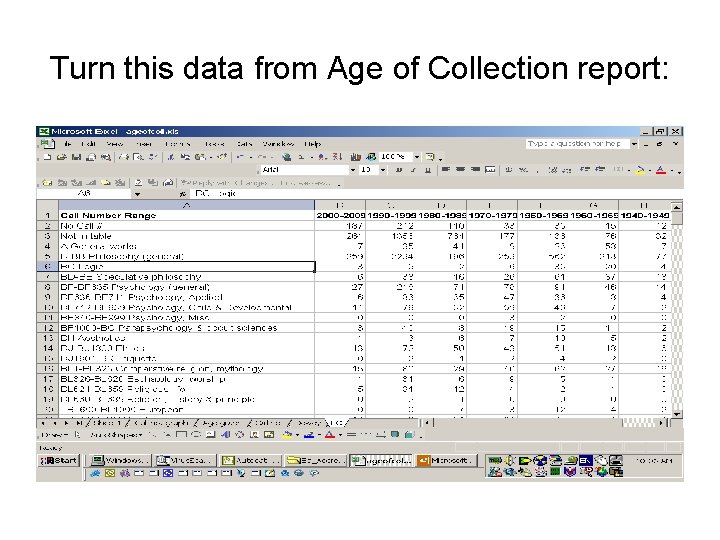The width and height of the screenshot is (720, 540).
Task: Cut selection with the scissors icon
Action: pos(171,157)
